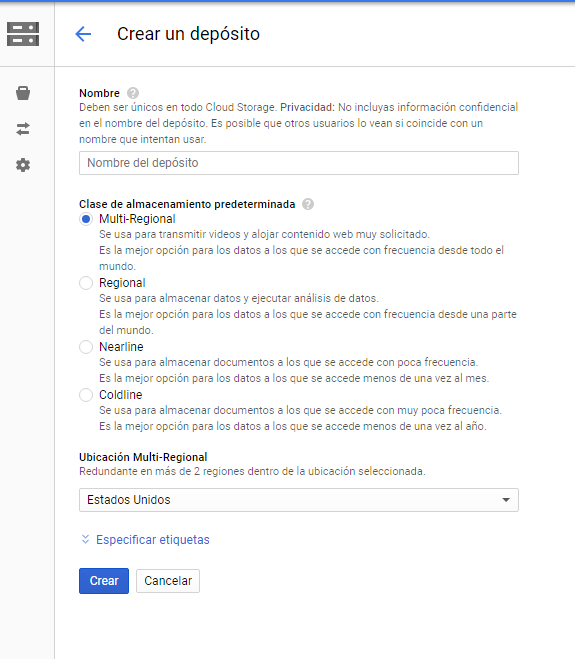Go back using the blue arrow
The height and width of the screenshot is (659, 575).
83,34
